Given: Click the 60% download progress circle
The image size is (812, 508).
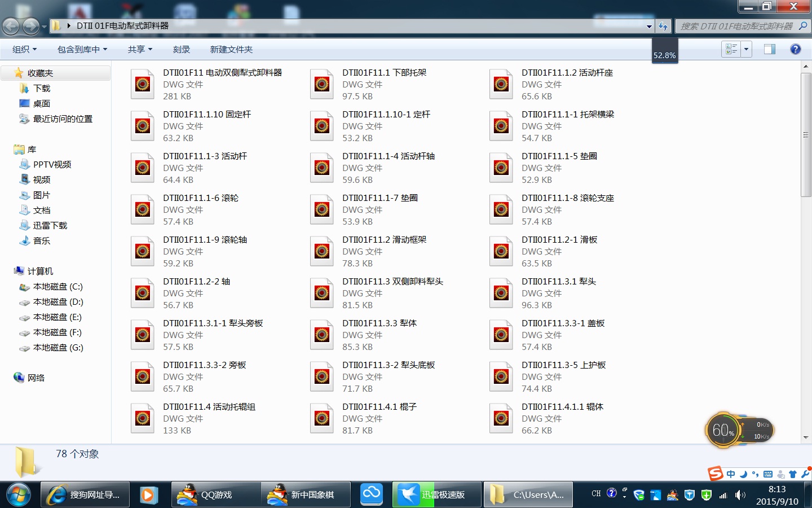Looking at the screenshot, I should point(724,430).
